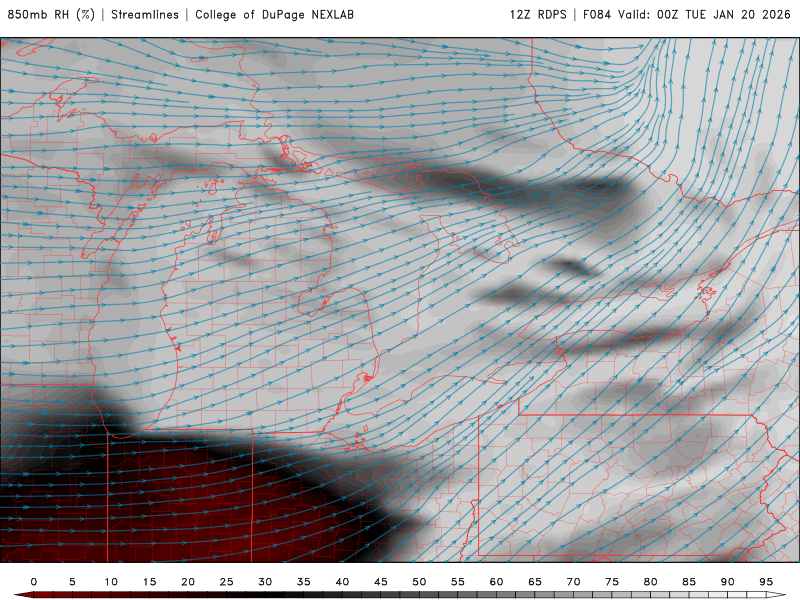Click the '70' value on color scale
Image resolution: width=800 pixels, height=600 pixels.
click(x=573, y=582)
